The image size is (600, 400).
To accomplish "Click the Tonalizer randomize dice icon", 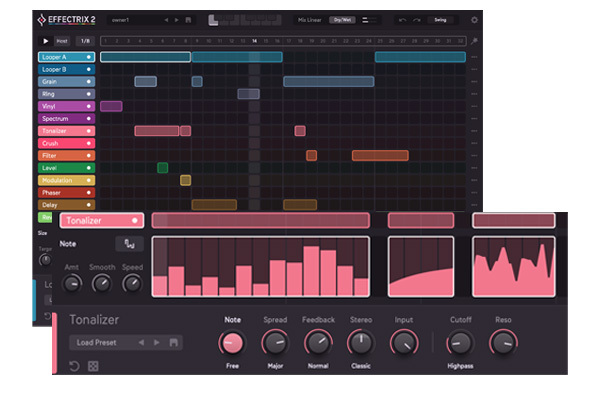I will (93, 366).
